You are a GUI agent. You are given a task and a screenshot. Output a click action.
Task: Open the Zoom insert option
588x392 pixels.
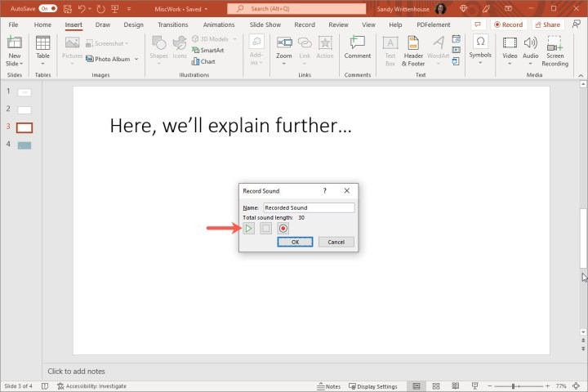[x=284, y=51]
